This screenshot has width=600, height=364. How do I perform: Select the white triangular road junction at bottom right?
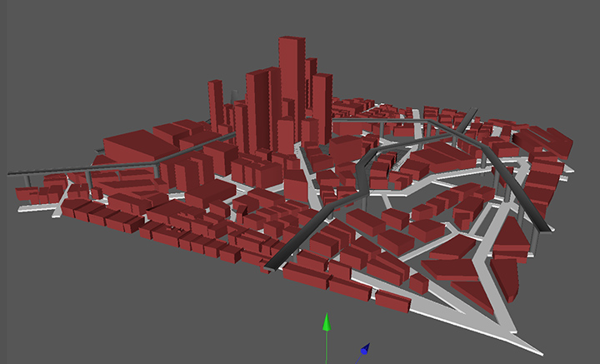click(x=492, y=321)
